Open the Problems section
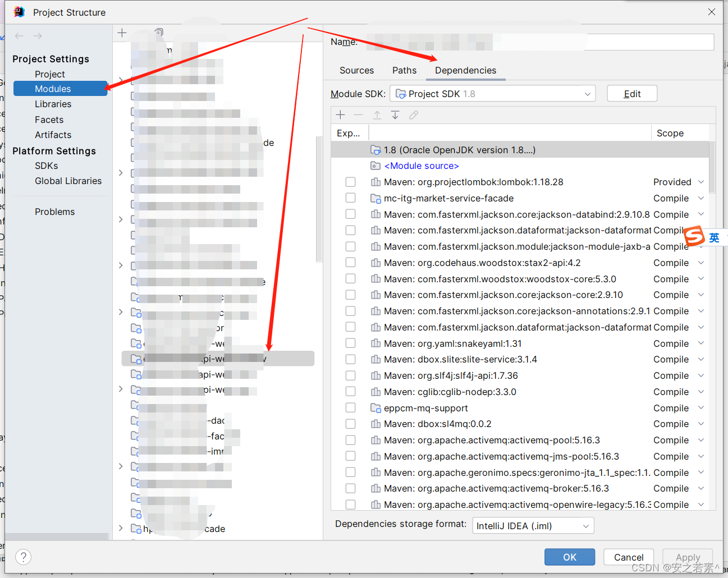The height and width of the screenshot is (578, 728). pyautogui.click(x=55, y=212)
